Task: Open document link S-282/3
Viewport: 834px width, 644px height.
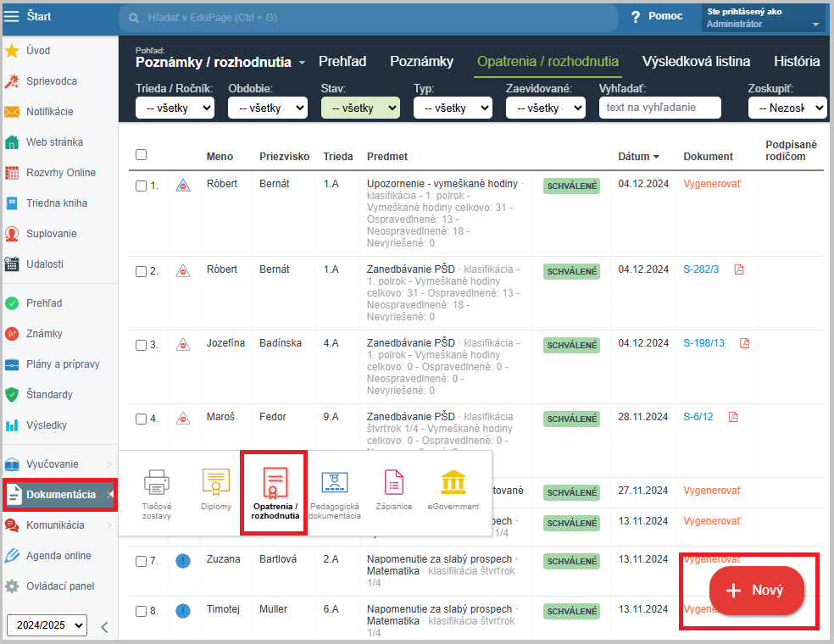Action: pyautogui.click(x=701, y=269)
